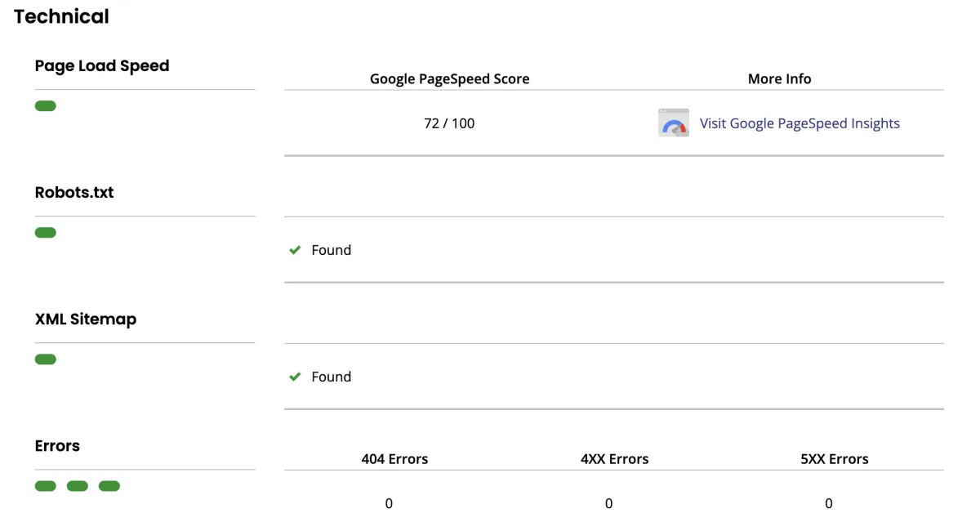The image size is (980, 531).
Task: Click the green checkmark beside Robots.txt Found
Action: pos(296,250)
